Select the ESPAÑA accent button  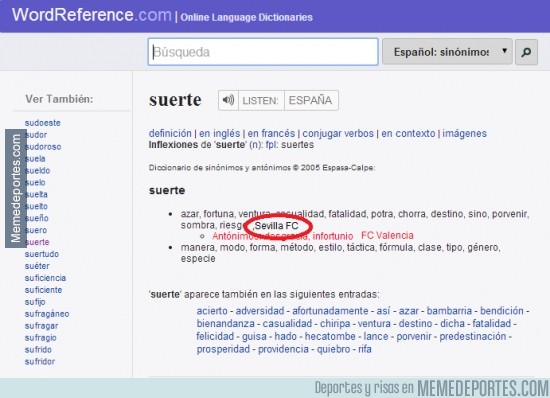click(x=311, y=101)
